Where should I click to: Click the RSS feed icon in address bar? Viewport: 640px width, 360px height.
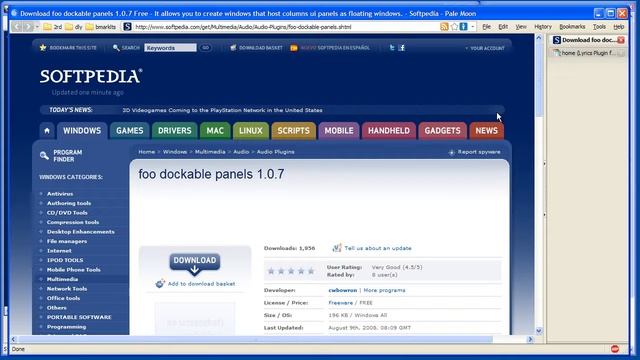point(444,27)
